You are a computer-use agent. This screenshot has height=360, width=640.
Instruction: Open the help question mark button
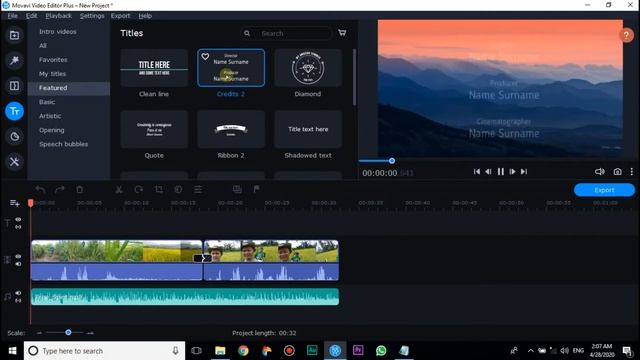click(626, 36)
